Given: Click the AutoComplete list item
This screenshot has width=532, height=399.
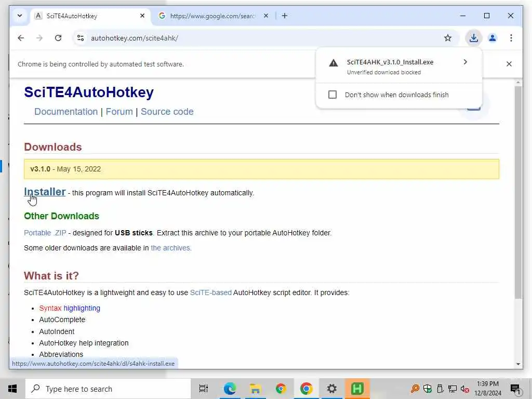Looking at the screenshot, I should pos(62,320).
